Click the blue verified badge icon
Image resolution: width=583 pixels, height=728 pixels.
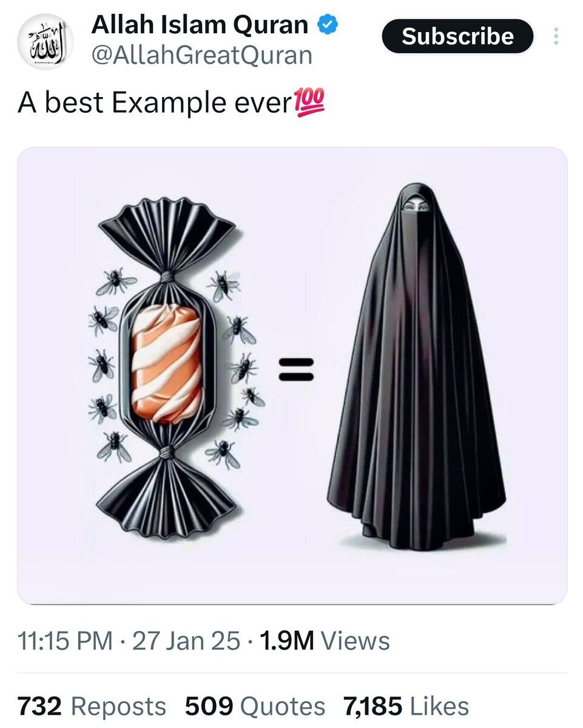click(328, 25)
